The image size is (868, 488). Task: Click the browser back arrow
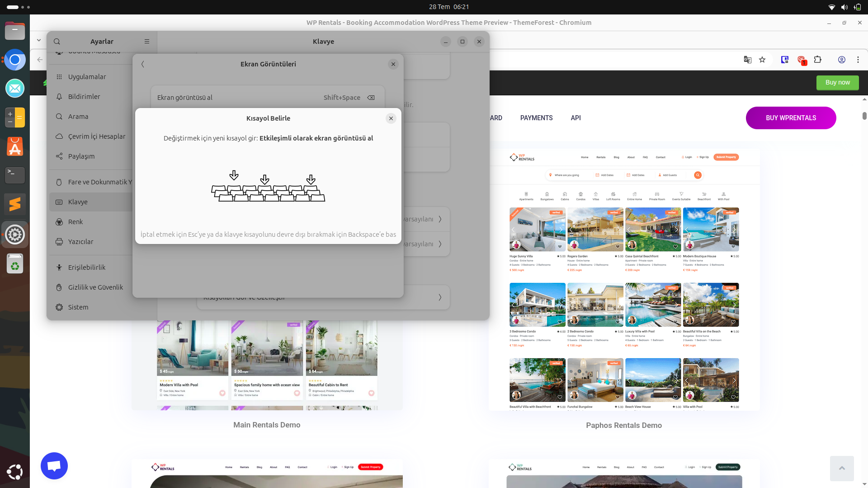pos(40,60)
